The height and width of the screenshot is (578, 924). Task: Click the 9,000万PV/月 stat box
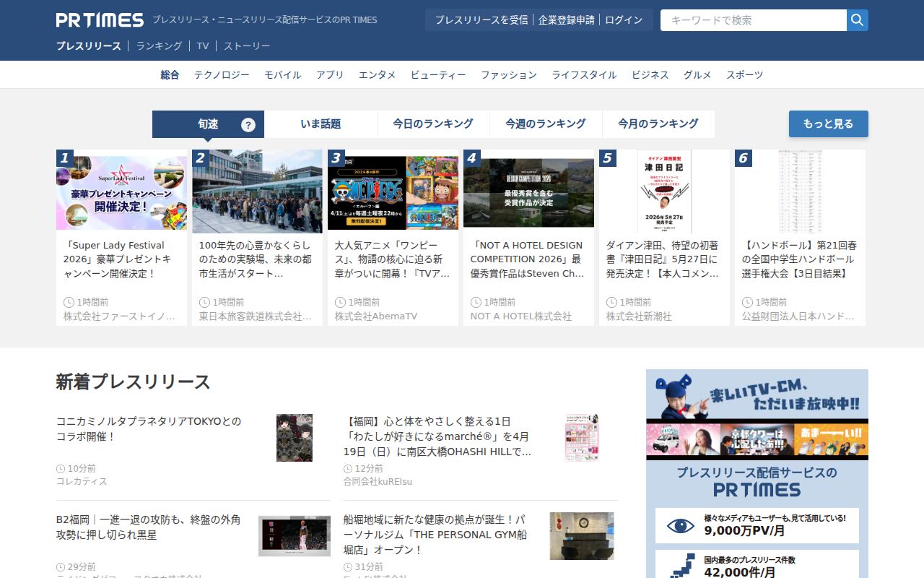(x=757, y=525)
